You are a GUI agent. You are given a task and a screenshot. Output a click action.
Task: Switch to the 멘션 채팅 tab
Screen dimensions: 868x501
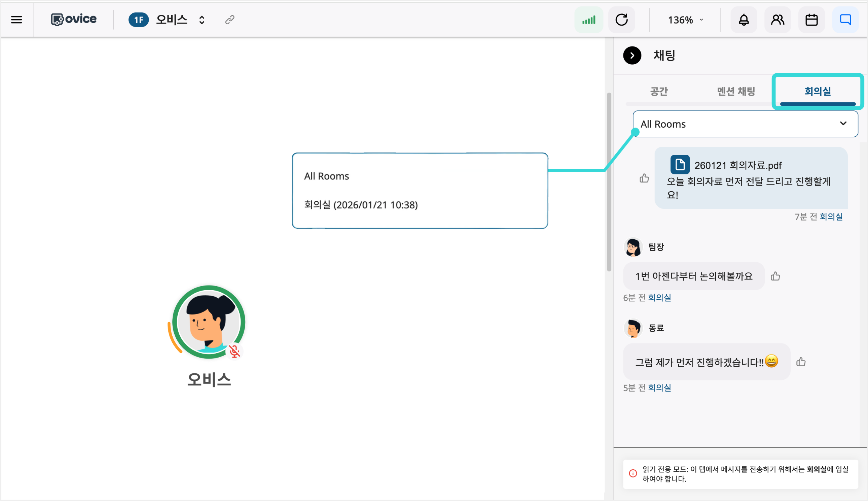click(736, 91)
